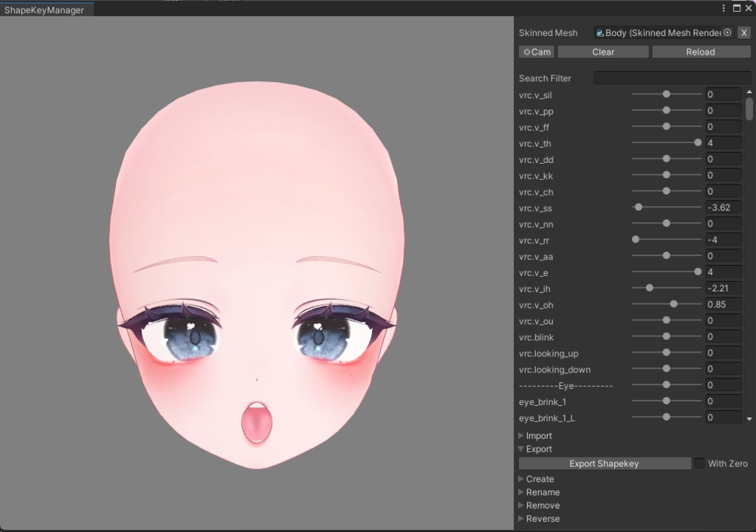Enable the With Zero checkbox
756x532 pixels.
pyautogui.click(x=699, y=463)
